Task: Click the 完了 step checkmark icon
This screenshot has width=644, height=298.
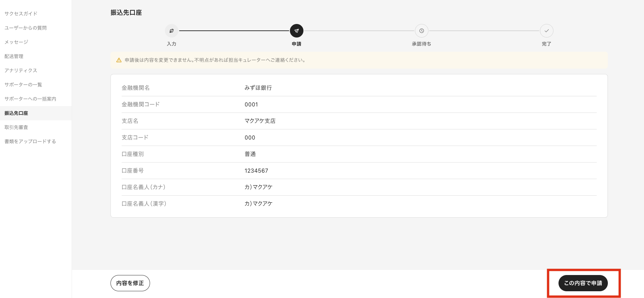Action: click(x=547, y=31)
